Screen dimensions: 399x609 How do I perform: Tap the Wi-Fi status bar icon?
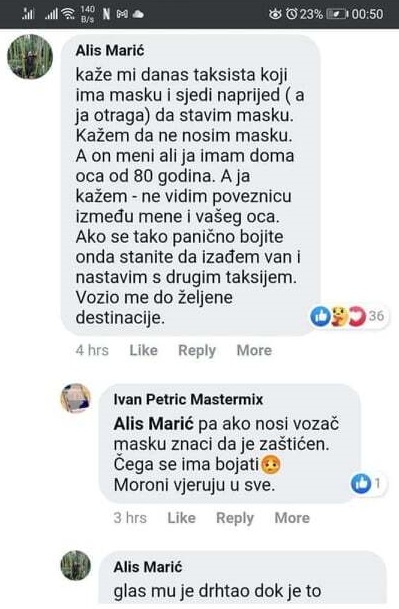point(68,14)
